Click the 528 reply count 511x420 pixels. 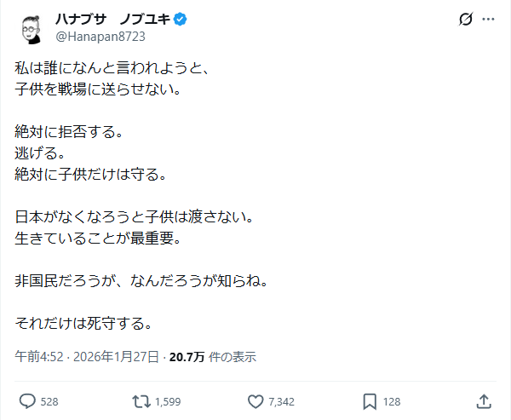[x=49, y=401]
